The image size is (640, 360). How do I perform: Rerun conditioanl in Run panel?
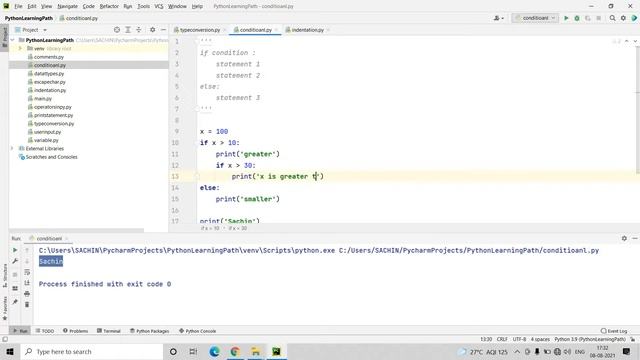(15, 250)
